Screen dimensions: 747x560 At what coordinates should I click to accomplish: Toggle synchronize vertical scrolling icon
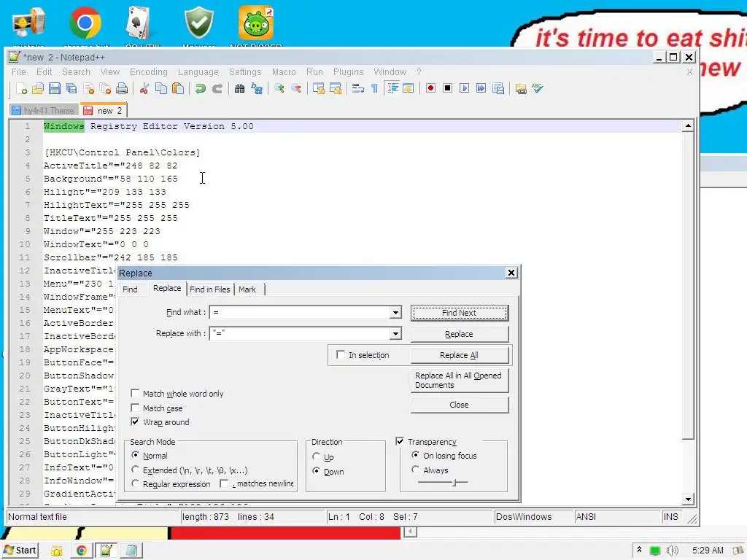[x=318, y=88]
